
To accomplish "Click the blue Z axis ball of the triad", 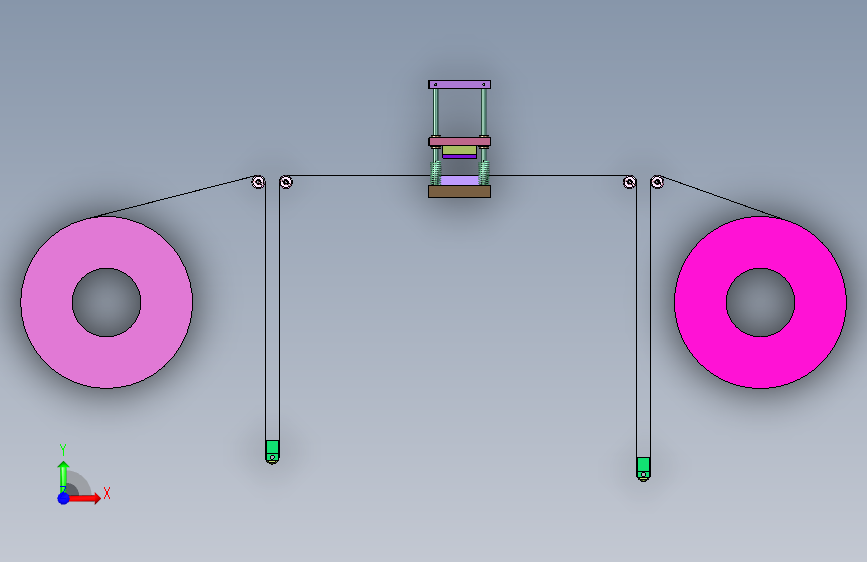I will click(x=64, y=498).
